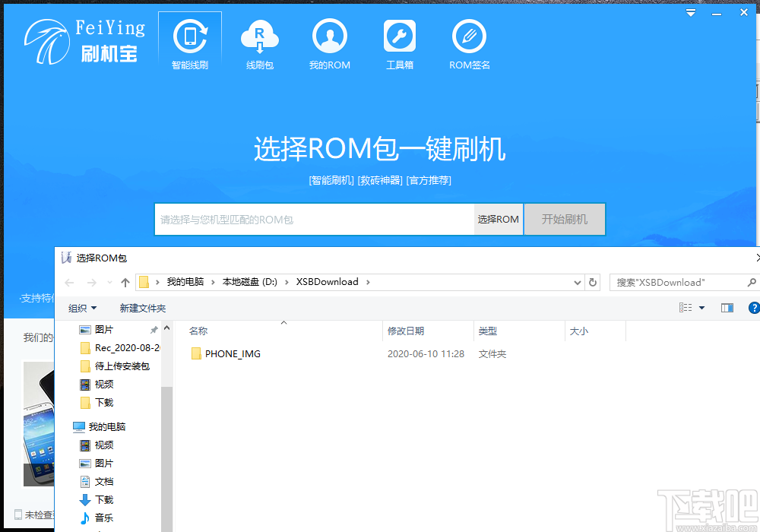Open help via the question mark icon
The width and height of the screenshot is (760, 532).
tap(754, 308)
